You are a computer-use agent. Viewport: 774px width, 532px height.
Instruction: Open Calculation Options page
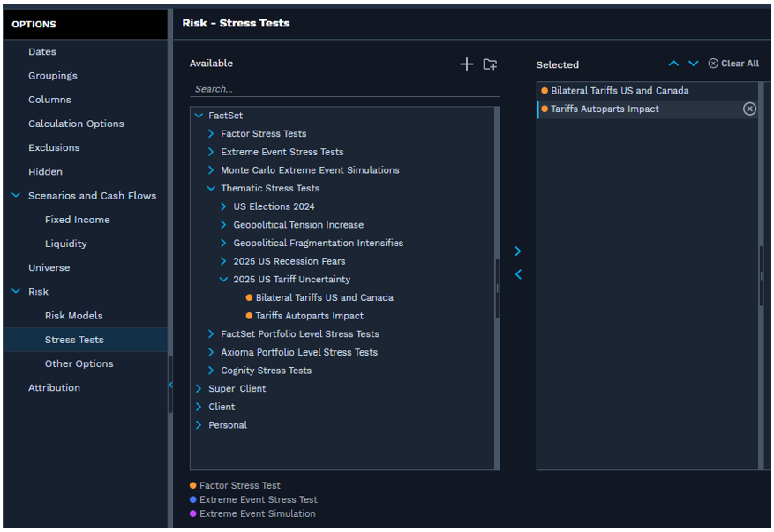76,124
